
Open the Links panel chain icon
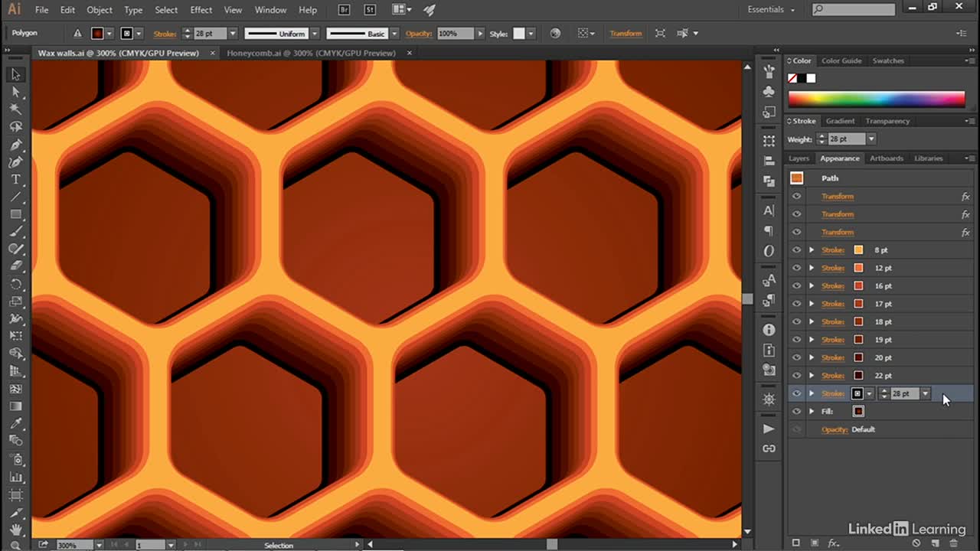pyautogui.click(x=769, y=448)
